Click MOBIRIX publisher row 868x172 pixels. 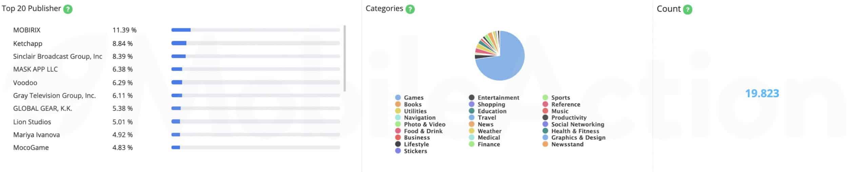pyautogui.click(x=176, y=30)
